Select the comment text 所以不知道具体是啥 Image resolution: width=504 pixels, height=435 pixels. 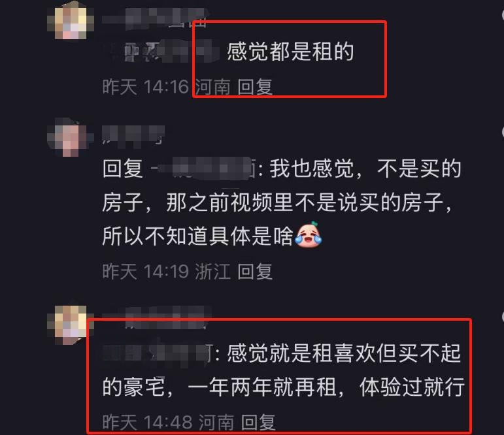197,236
